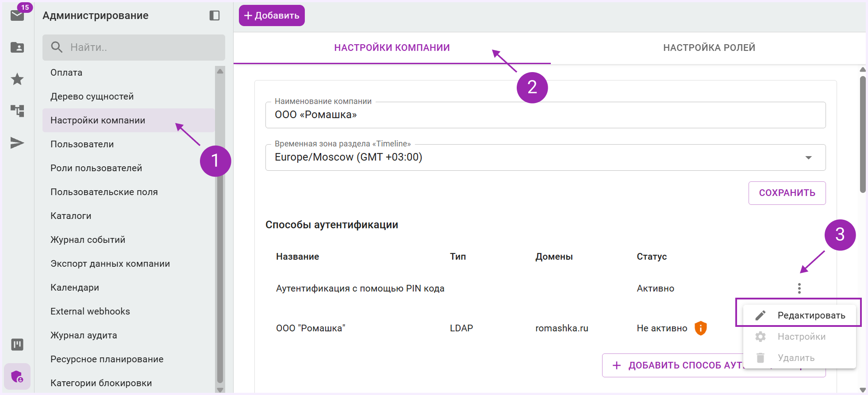Click the СОХРАНИТЬ button
The width and height of the screenshot is (868, 395).
point(787,193)
